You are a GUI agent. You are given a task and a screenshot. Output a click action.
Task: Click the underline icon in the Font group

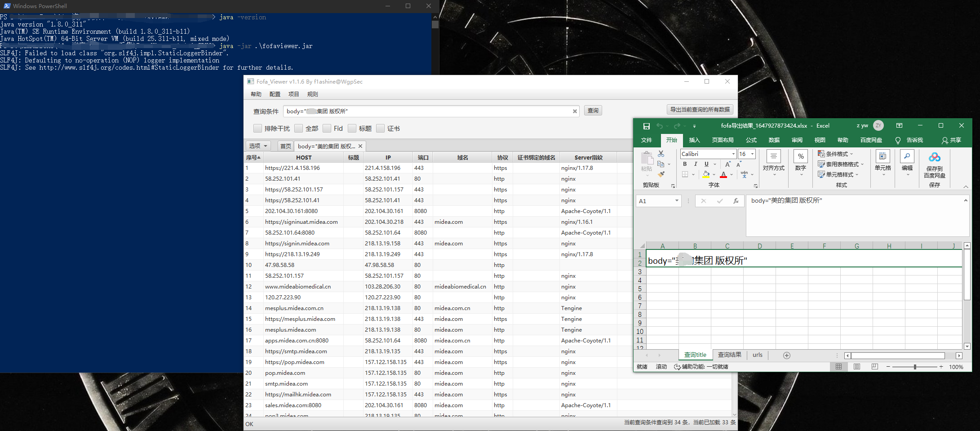[x=706, y=164]
